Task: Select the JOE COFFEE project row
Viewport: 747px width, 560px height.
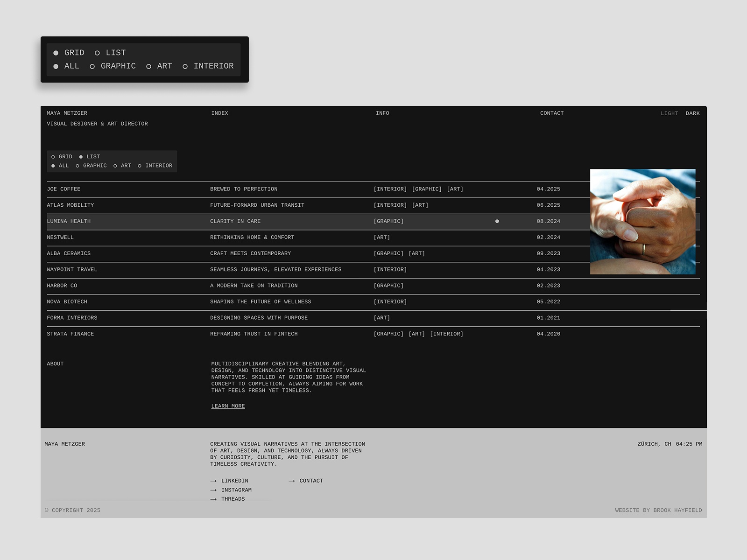Action: click(x=63, y=189)
